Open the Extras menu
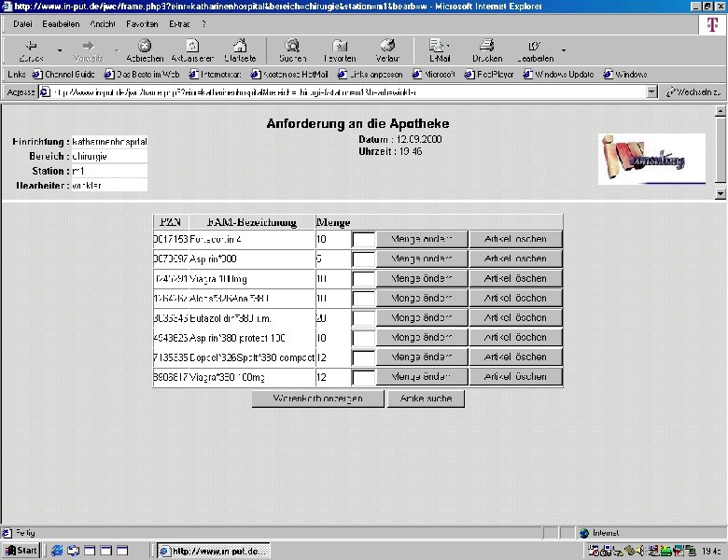This screenshot has width=728, height=560. click(179, 24)
